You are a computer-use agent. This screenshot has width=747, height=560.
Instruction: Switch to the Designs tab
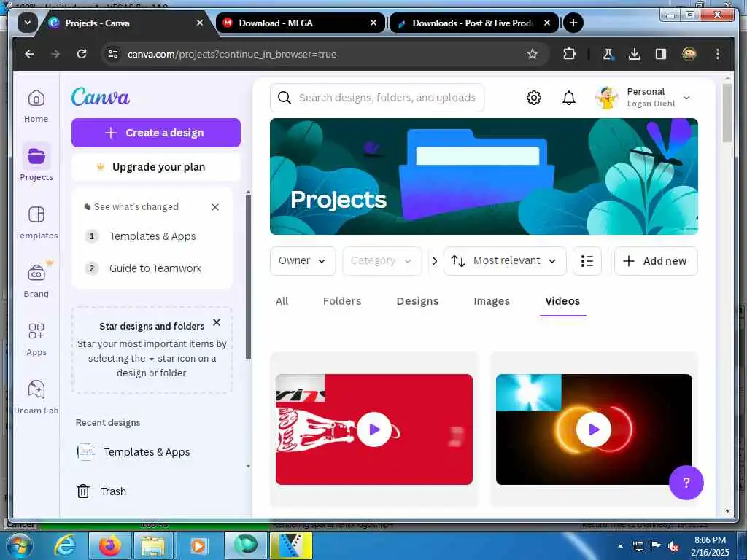point(417,301)
